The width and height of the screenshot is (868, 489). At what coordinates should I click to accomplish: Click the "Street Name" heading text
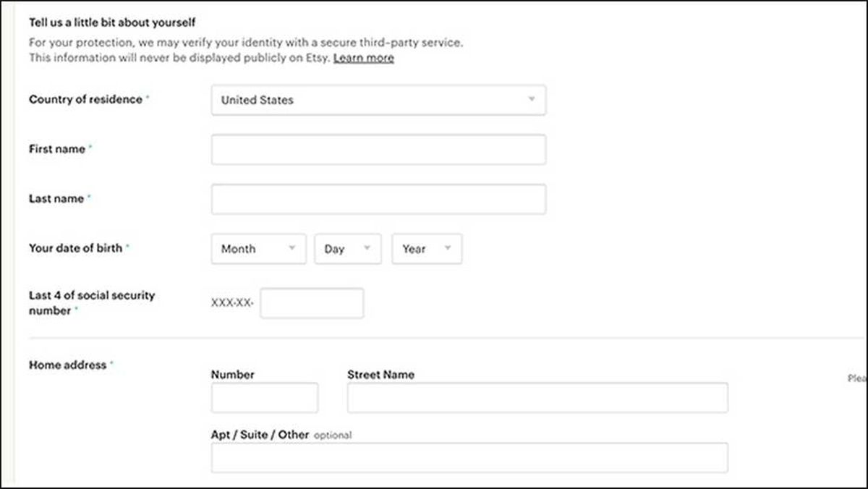(x=380, y=375)
